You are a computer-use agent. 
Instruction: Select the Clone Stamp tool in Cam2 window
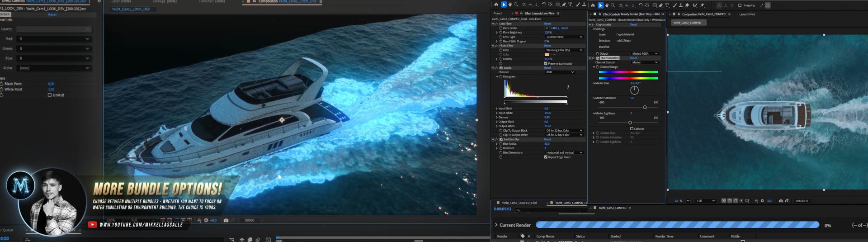[681, 5]
